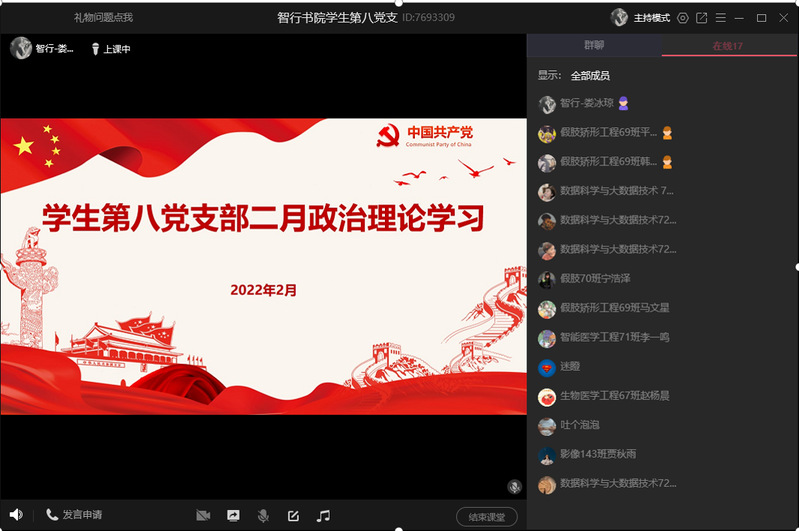Screen dimensions: 799x531
Task: Open the whiteboard edit tool icon
Action: [x=293, y=515]
